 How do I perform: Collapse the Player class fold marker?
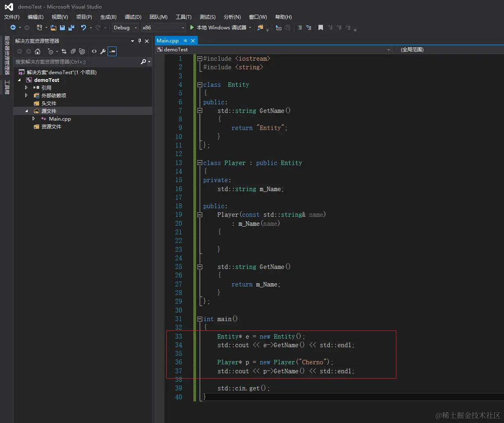200,163
